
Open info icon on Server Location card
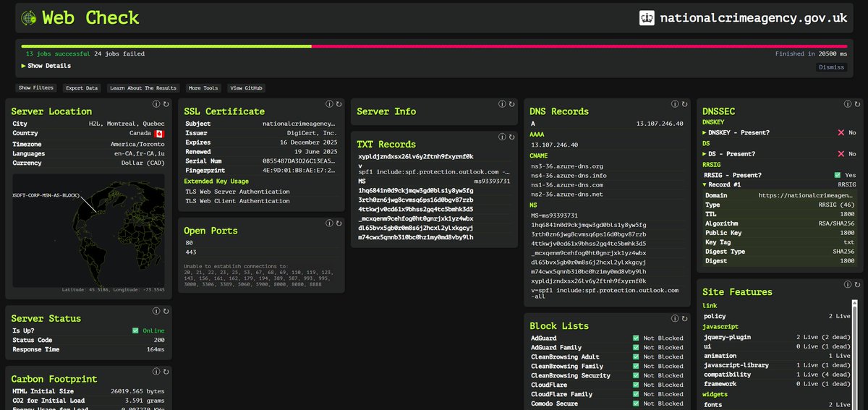click(156, 105)
